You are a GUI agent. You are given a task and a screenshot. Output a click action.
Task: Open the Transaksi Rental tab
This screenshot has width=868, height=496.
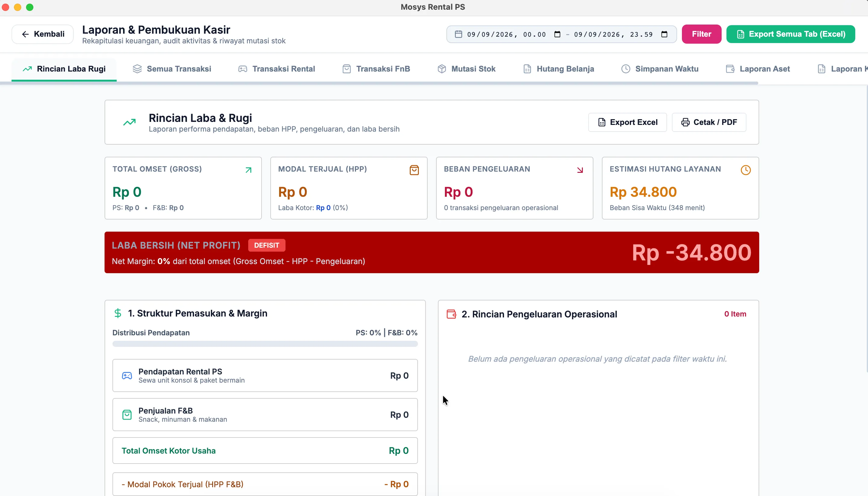tap(276, 69)
